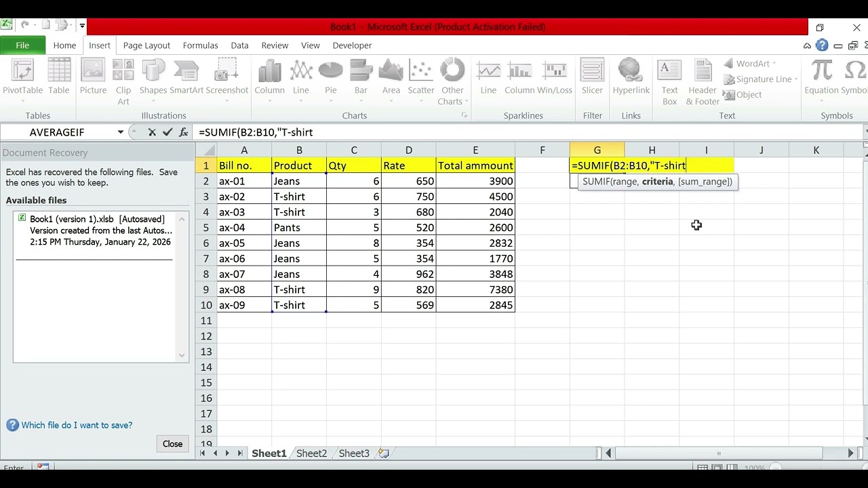This screenshot has width=868, height=488.
Task: Click cell B3 containing T-shirt
Action: pos(299,197)
